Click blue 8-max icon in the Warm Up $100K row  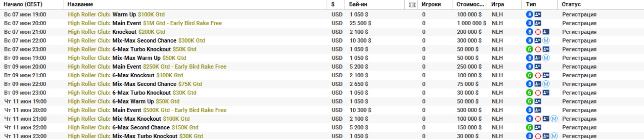(x=529, y=15)
